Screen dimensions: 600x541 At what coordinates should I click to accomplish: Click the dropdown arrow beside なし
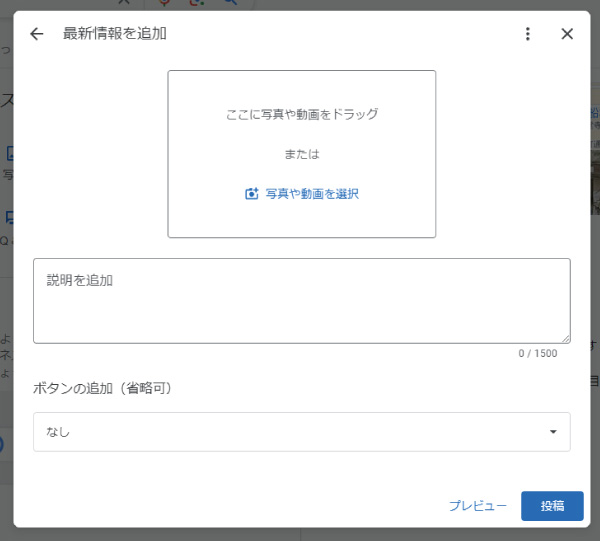553,432
